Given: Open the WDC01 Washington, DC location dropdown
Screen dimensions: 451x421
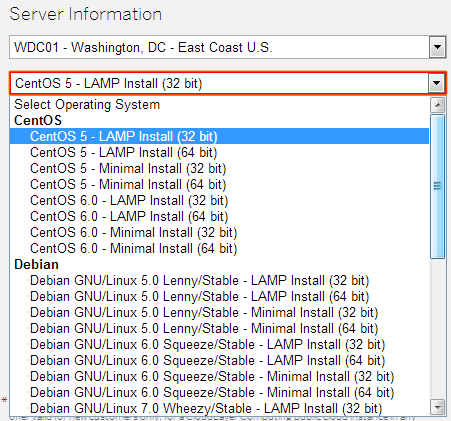Looking at the screenshot, I should (227, 47).
